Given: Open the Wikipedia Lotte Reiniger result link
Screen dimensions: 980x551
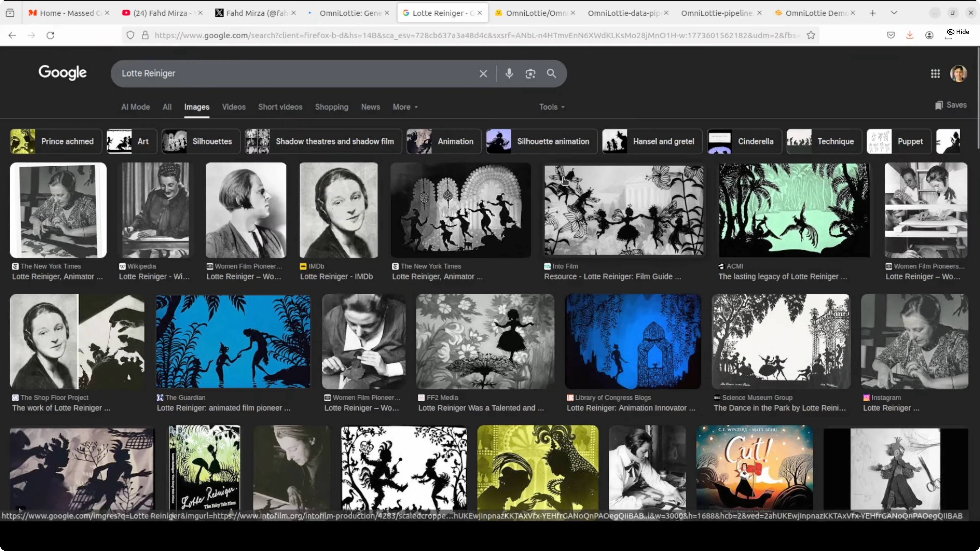Looking at the screenshot, I should pyautogui.click(x=154, y=277).
